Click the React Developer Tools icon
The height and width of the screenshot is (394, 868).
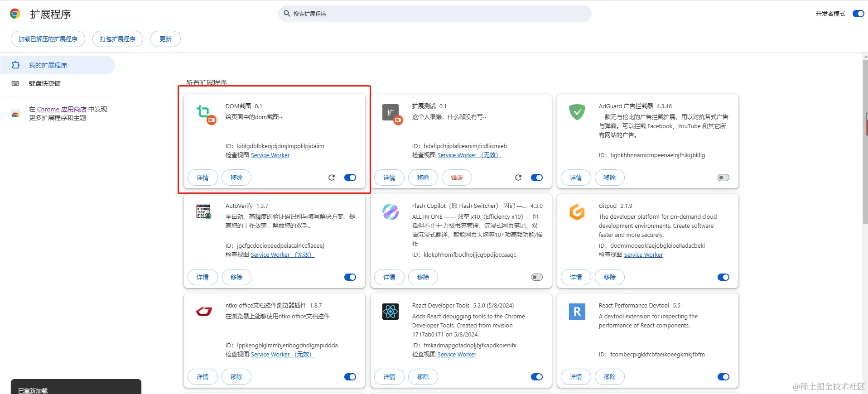pyautogui.click(x=391, y=311)
